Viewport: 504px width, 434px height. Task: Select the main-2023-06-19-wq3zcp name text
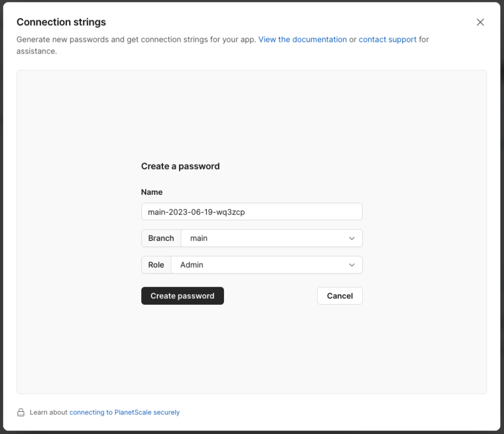coord(196,212)
